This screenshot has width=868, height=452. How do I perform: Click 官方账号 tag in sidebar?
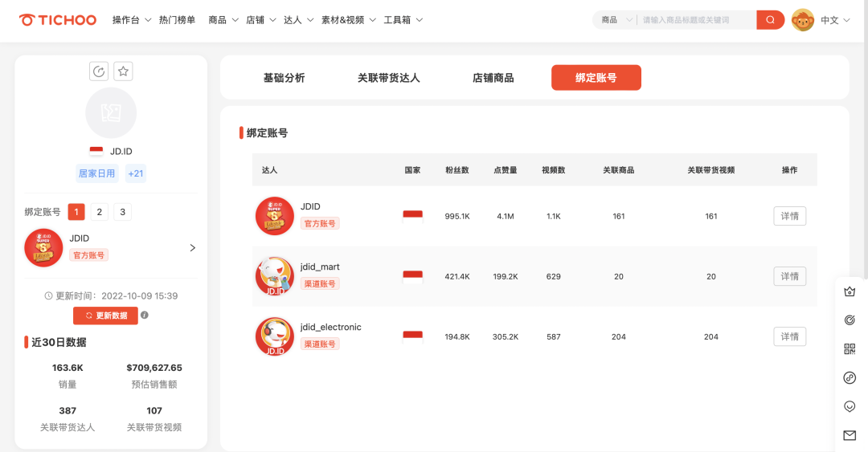pos(89,255)
